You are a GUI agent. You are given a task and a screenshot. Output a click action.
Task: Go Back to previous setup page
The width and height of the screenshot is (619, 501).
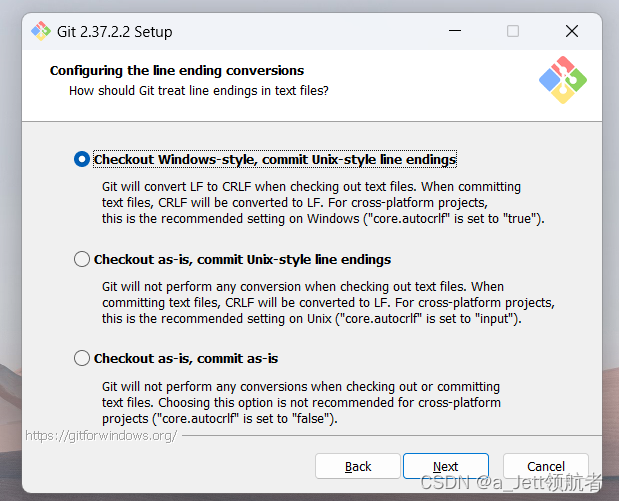pos(358,466)
